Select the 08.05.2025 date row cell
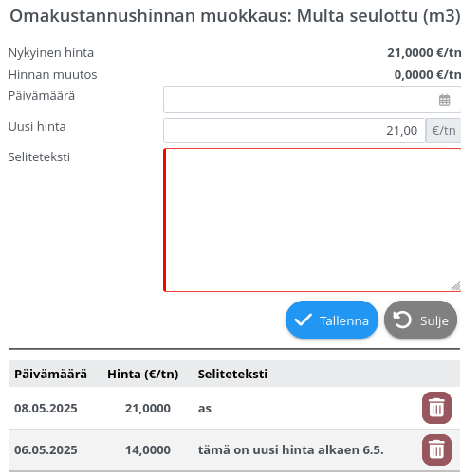Viewport: 461px width, 476px height. coord(46,408)
